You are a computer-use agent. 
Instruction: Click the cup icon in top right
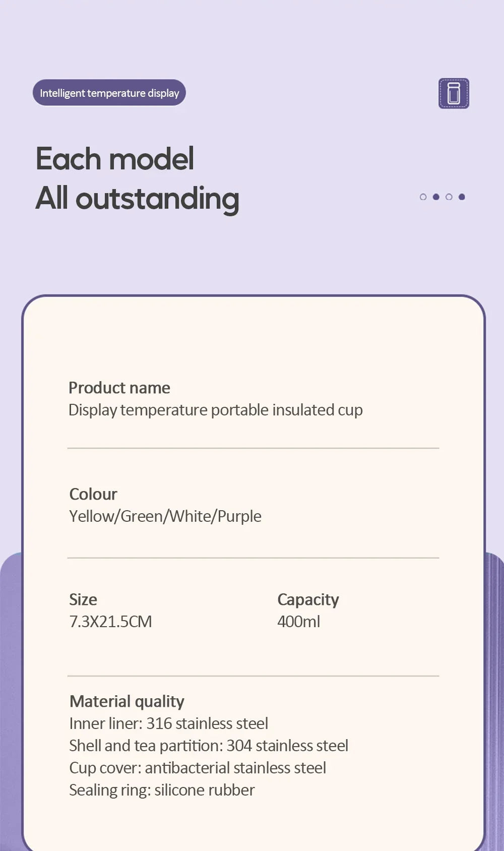[454, 93]
